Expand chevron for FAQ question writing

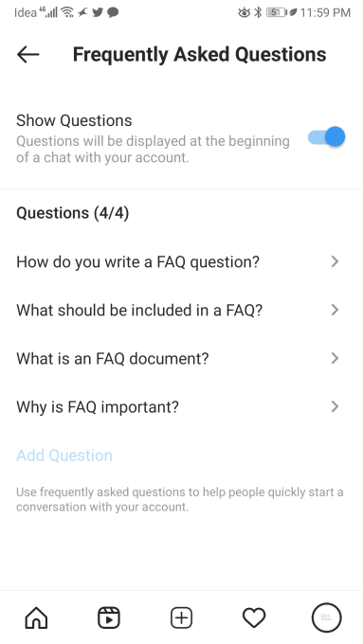(336, 261)
